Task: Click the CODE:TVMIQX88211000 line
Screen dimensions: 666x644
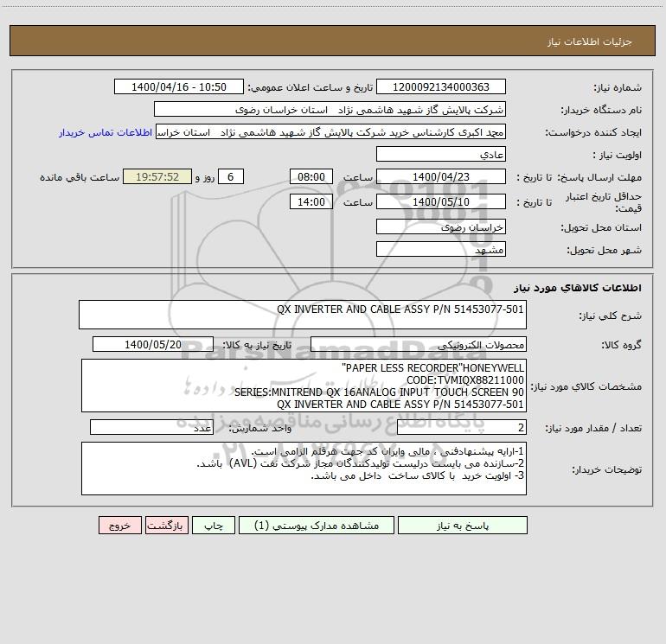Action: click(465, 380)
